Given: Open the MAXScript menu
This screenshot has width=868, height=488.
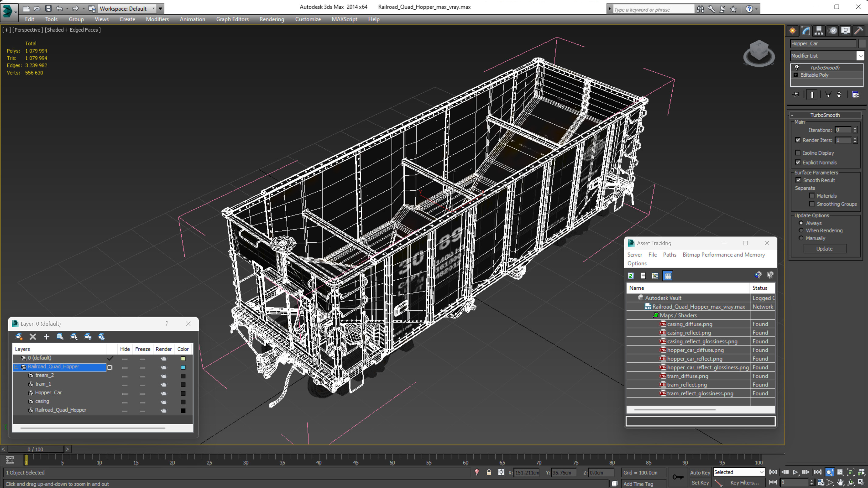Looking at the screenshot, I should 344,19.
